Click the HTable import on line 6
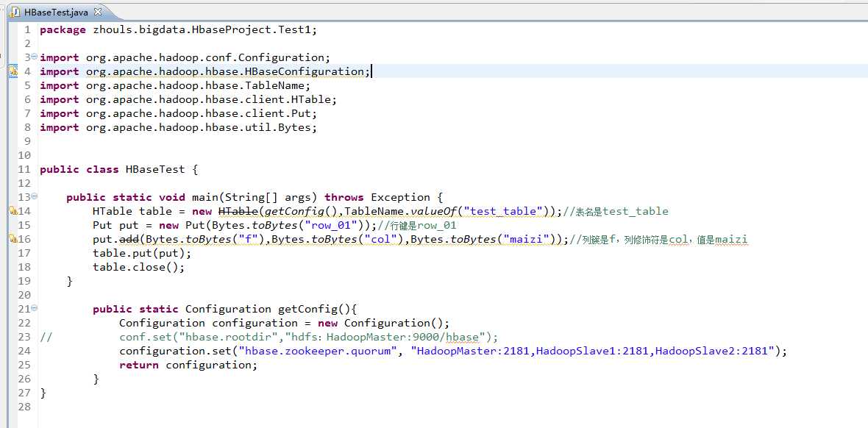The height and width of the screenshot is (428, 868). (x=211, y=100)
